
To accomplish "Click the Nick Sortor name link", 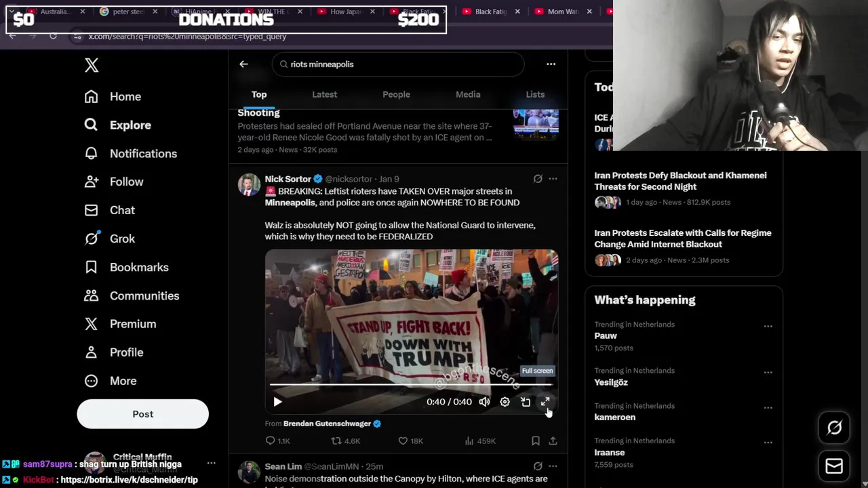I will pos(288,179).
